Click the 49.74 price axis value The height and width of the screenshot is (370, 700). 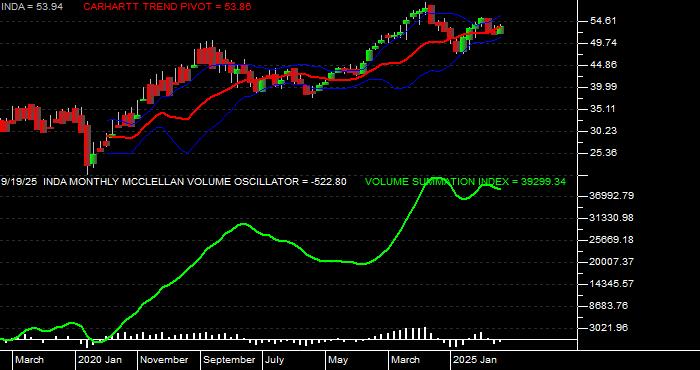click(x=603, y=43)
